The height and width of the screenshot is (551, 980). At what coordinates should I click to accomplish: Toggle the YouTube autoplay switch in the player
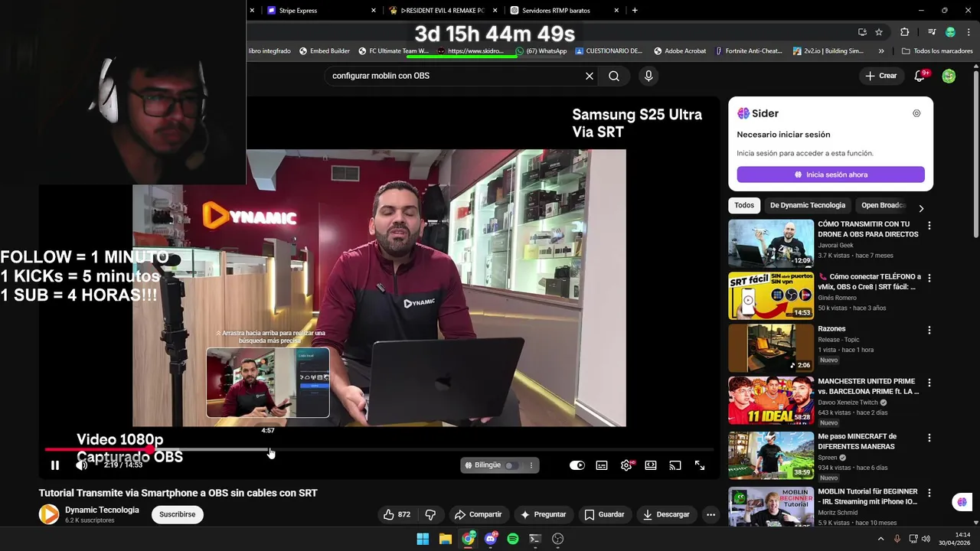pos(577,465)
